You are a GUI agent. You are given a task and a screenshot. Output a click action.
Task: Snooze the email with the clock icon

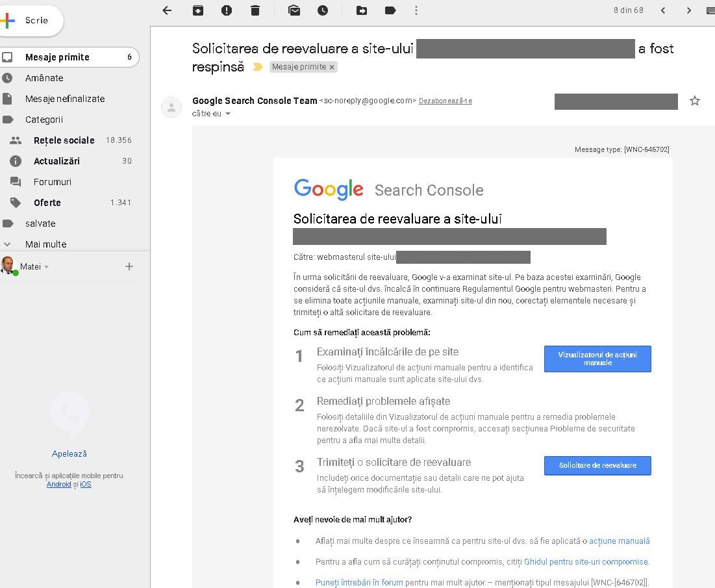pos(323,10)
